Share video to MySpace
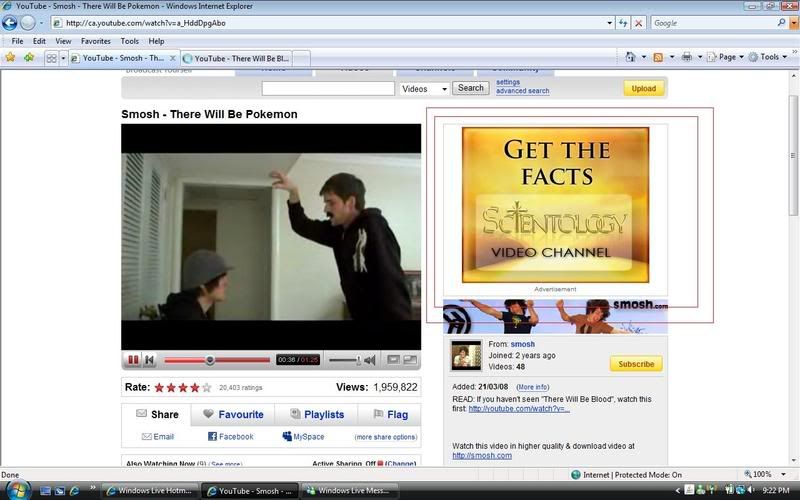 303,437
